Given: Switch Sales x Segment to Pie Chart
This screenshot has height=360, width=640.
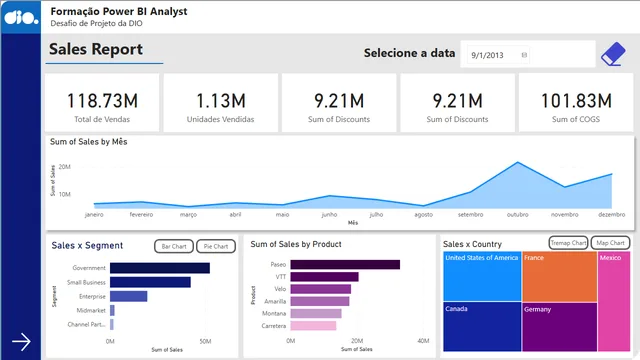Looking at the screenshot, I should (216, 246).
